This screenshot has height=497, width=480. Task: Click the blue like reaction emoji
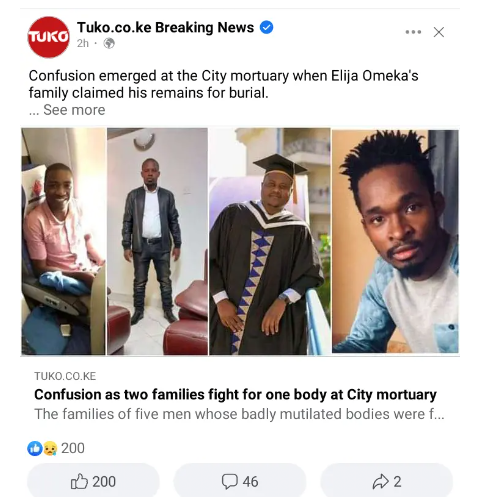click(x=35, y=448)
